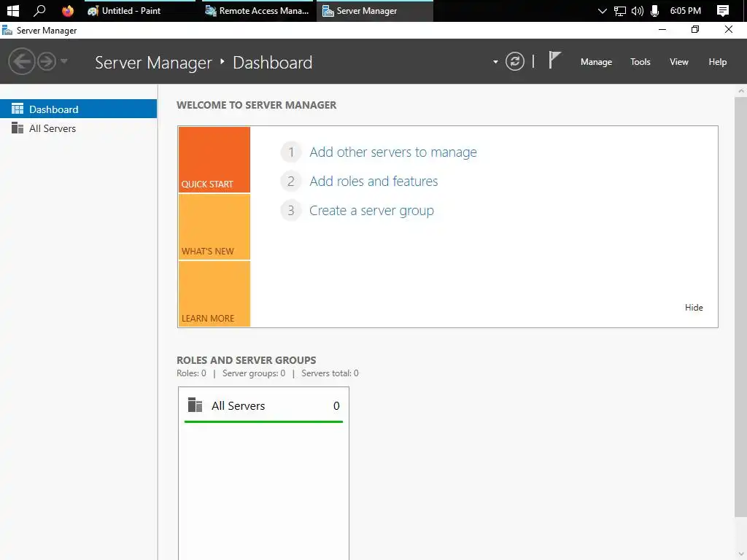The image size is (747, 560).
Task: Select the LEARN MORE tile
Action: pos(214,294)
